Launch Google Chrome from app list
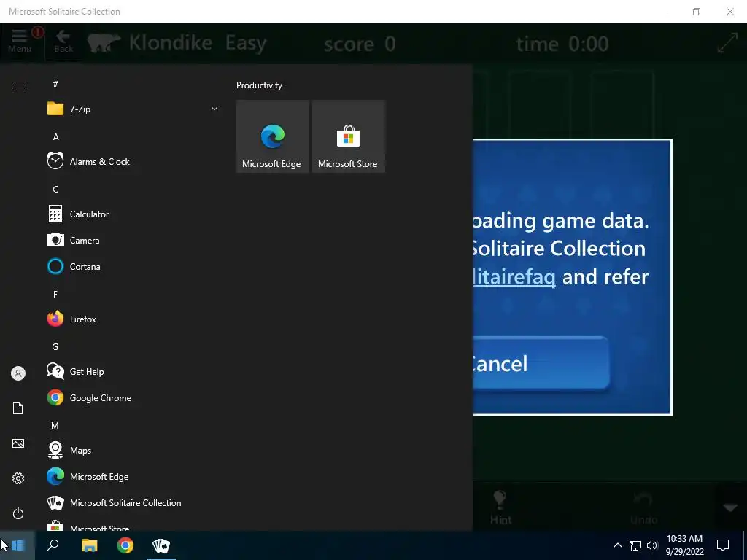The height and width of the screenshot is (560, 747). click(x=133, y=397)
